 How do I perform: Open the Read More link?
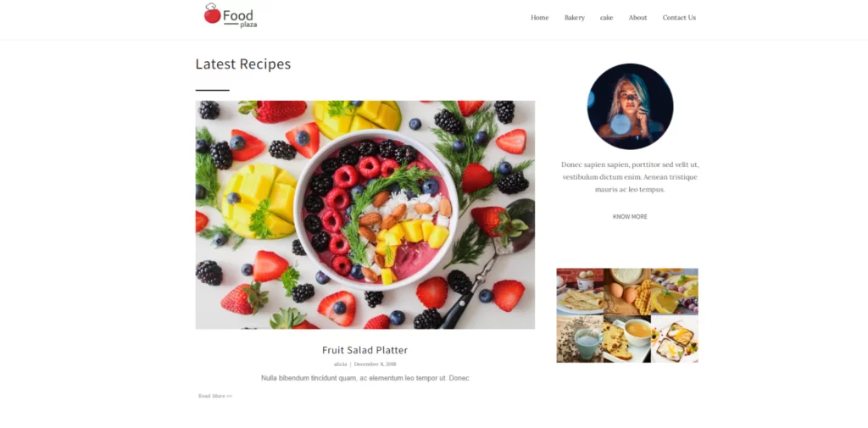click(215, 396)
